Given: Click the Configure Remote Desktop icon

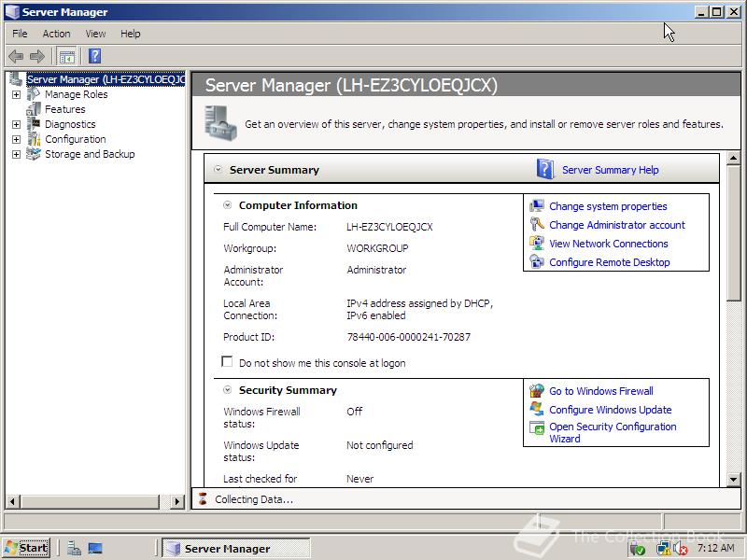Looking at the screenshot, I should (537, 261).
